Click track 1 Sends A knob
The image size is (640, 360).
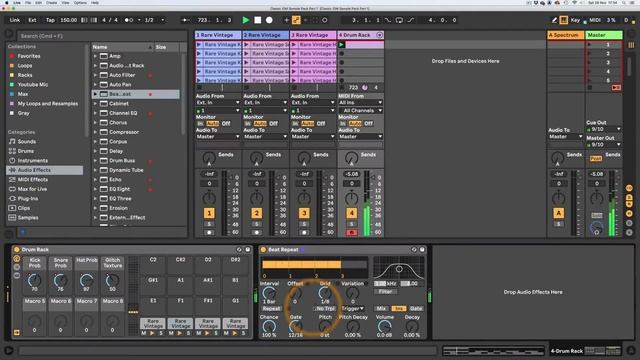coord(209,158)
